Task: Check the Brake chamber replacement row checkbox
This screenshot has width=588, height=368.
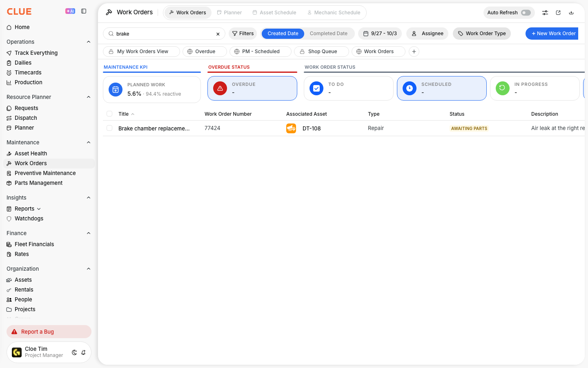Action: tap(109, 128)
